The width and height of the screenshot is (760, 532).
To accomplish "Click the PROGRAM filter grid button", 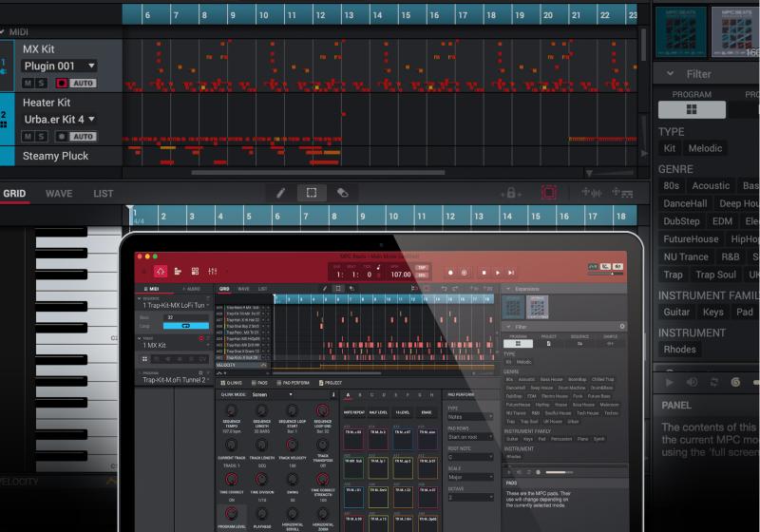I will 692,109.
